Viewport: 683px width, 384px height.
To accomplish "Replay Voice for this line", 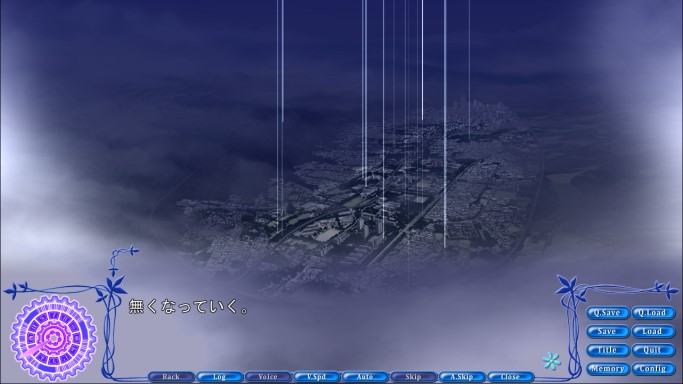I will [268, 377].
